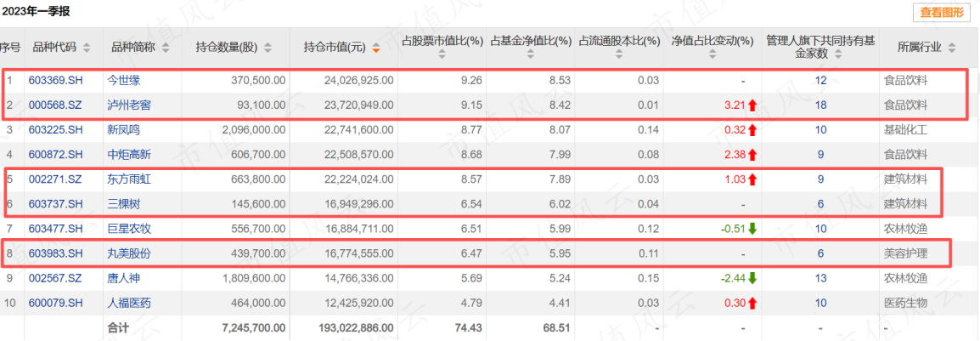The image size is (980, 341).
Task: Select total market value 193,022,886.00
Action: (x=357, y=327)
